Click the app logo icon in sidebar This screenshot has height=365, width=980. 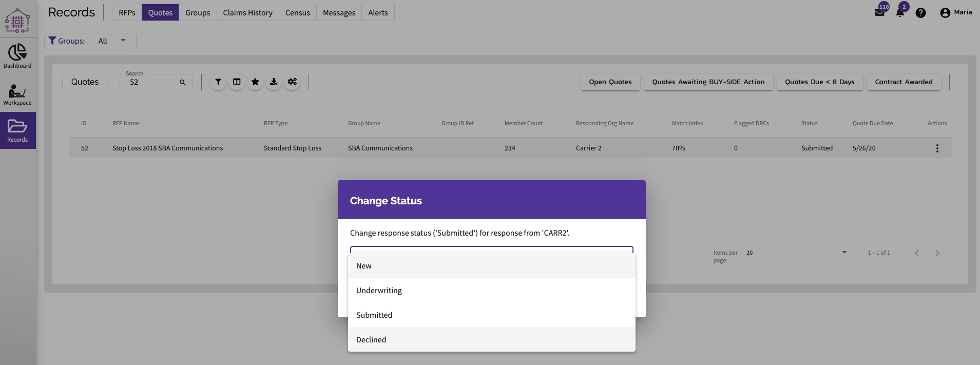click(17, 21)
